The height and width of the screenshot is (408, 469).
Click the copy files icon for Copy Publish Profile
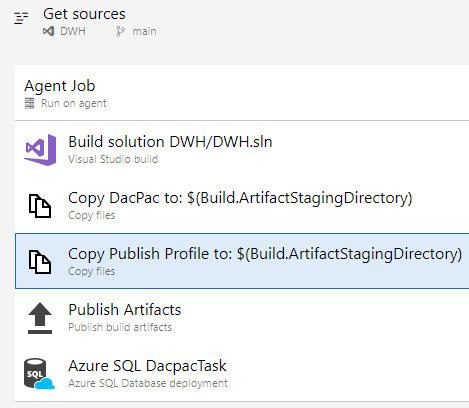tap(40, 262)
